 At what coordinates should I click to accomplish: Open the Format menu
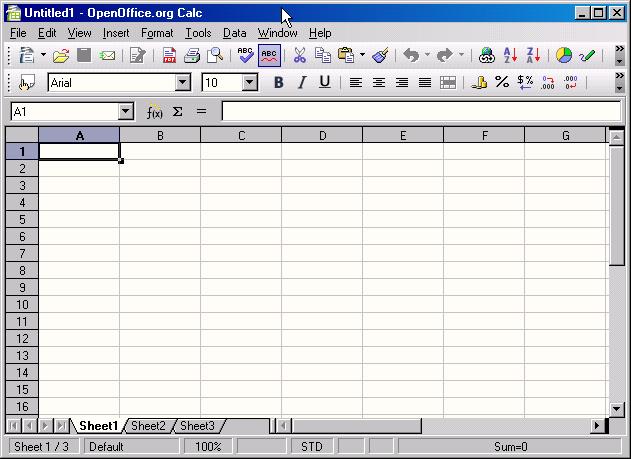157,33
